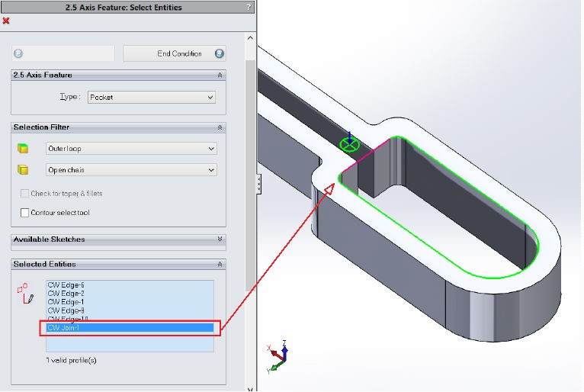
Task: Collapse the Selected Entities section
Action: (220, 264)
